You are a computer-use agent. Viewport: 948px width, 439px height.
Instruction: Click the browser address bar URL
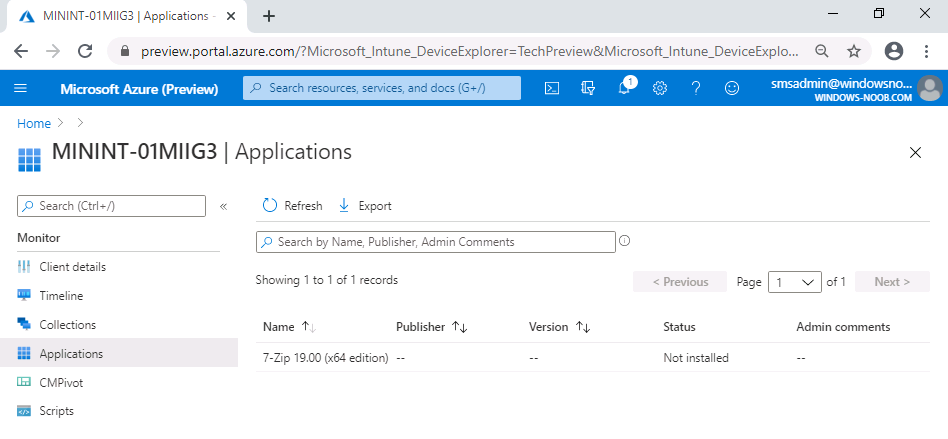click(x=469, y=51)
